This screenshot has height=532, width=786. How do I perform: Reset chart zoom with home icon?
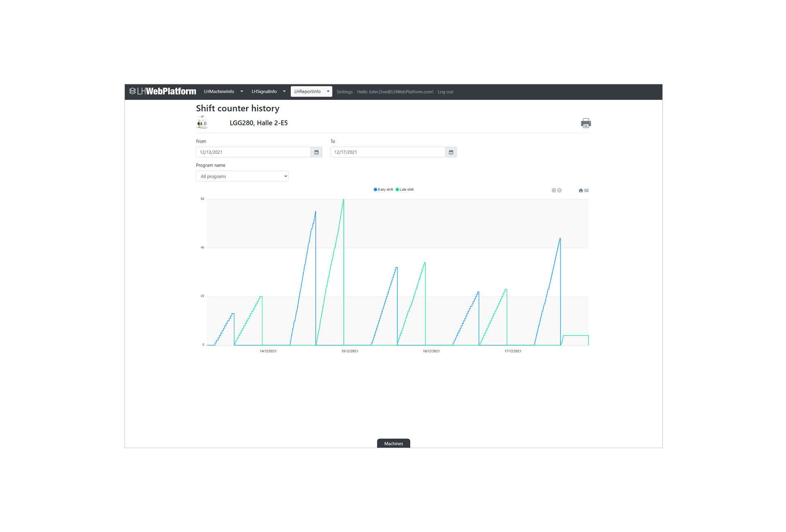(x=580, y=190)
